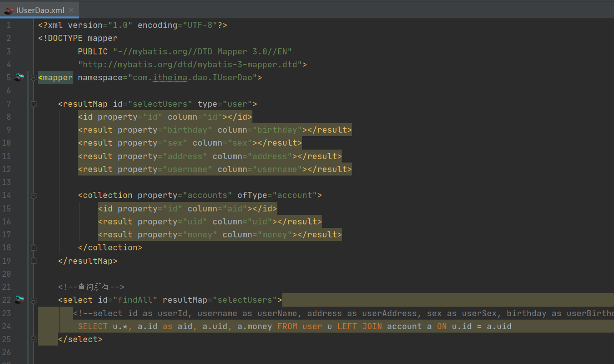Viewport: 614px width, 364px height.
Task: Click "money" column value on line 17
Action: (275, 234)
